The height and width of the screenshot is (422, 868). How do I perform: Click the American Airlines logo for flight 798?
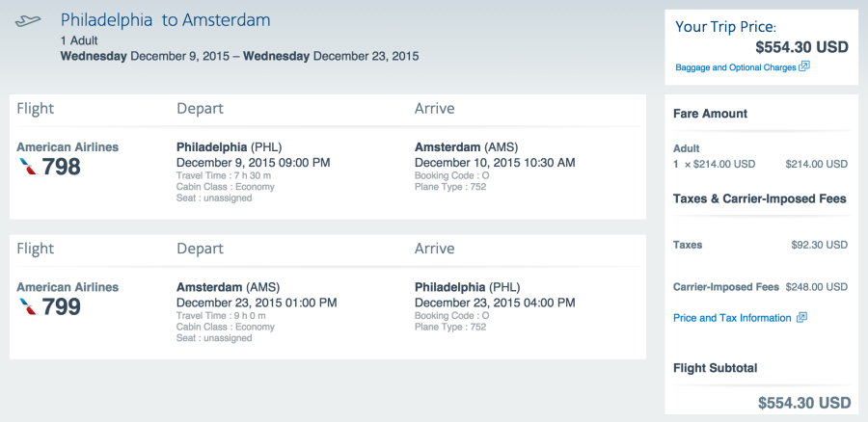click(28, 167)
